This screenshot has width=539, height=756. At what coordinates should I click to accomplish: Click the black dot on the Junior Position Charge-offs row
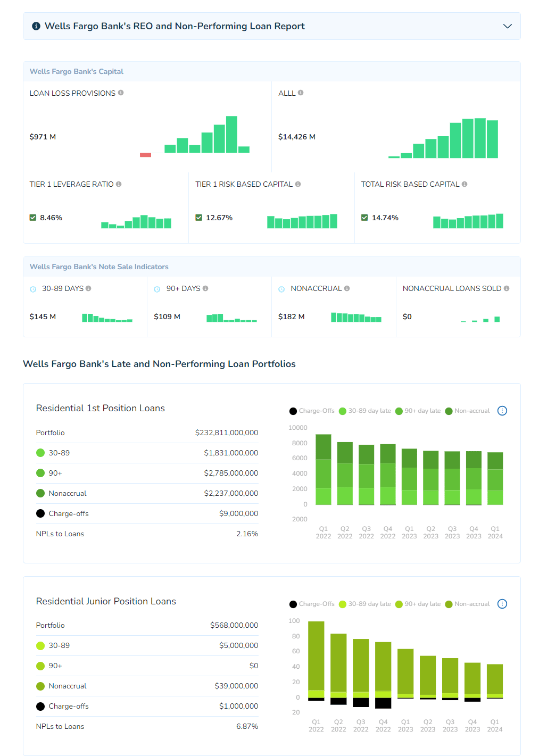click(x=40, y=707)
